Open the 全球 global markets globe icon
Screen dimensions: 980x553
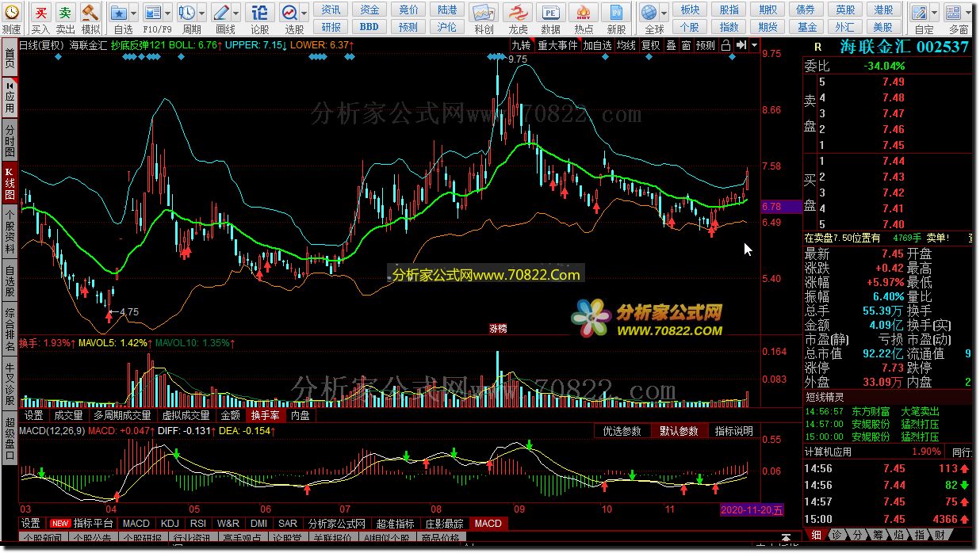point(649,13)
